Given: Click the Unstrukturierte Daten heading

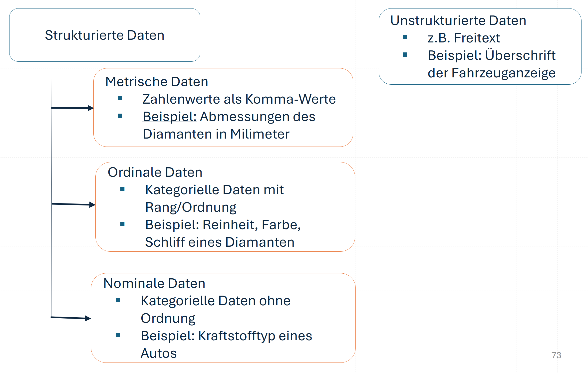Looking at the screenshot, I should [458, 20].
